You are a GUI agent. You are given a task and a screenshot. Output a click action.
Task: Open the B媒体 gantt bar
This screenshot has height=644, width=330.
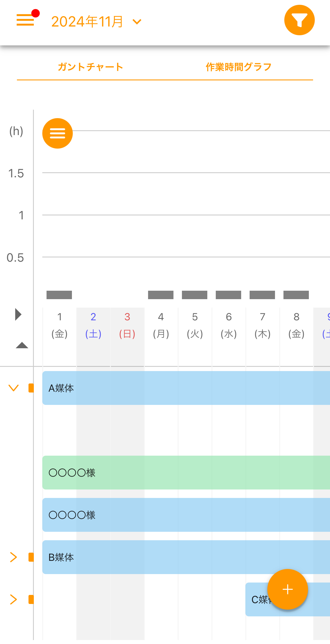(186, 557)
